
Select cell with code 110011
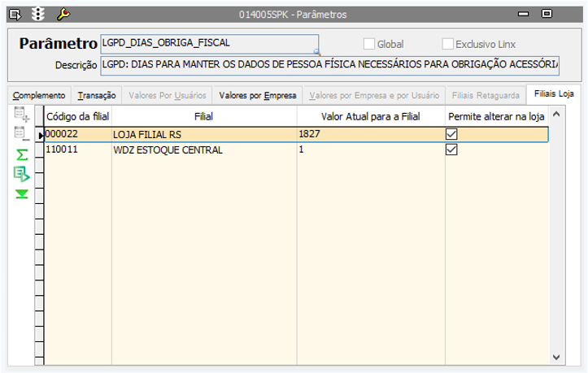click(x=77, y=150)
